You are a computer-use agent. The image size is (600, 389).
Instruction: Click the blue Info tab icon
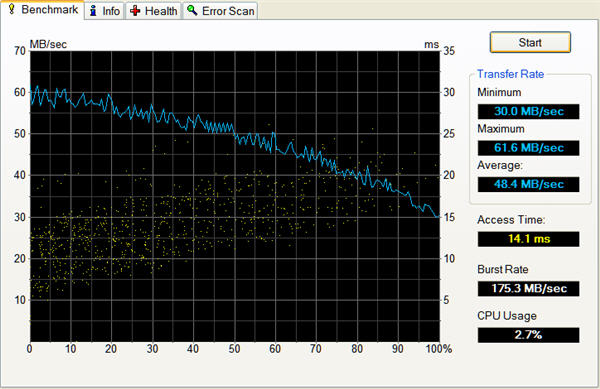(x=93, y=11)
